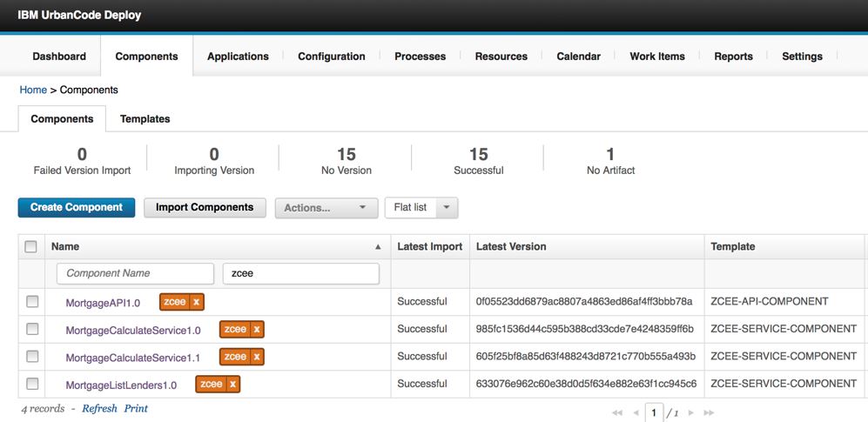Open the Settings tab

802,57
